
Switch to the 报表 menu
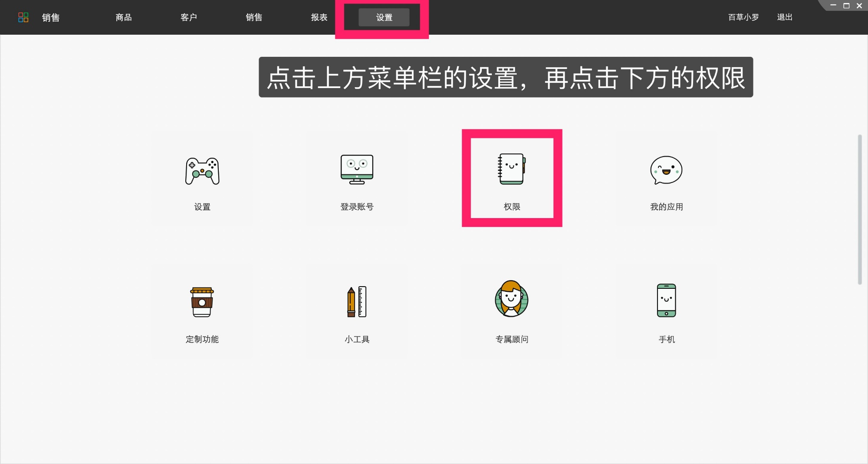point(319,17)
